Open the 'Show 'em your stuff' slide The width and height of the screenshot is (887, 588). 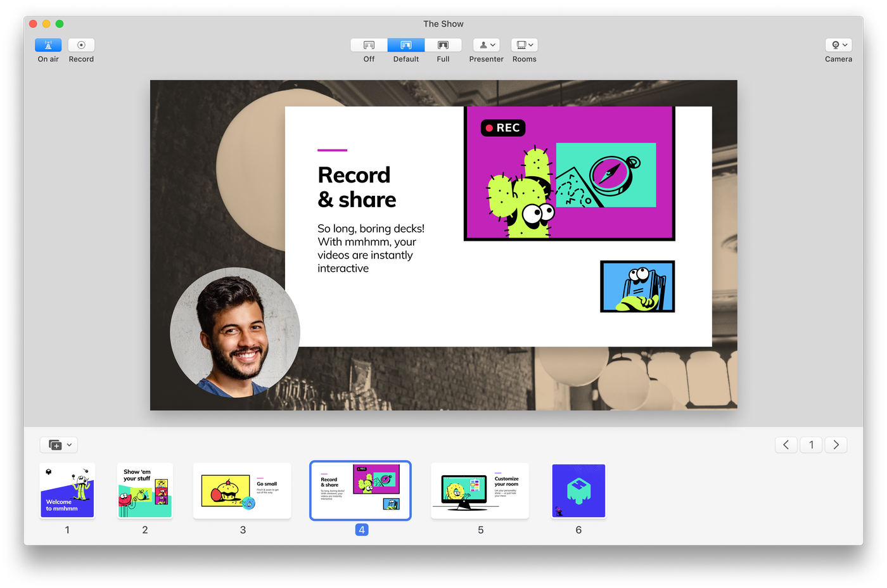point(145,490)
